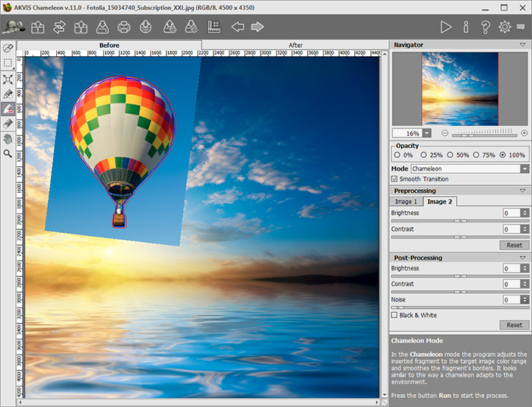Open the AKVIS home page logo icon

click(14, 27)
